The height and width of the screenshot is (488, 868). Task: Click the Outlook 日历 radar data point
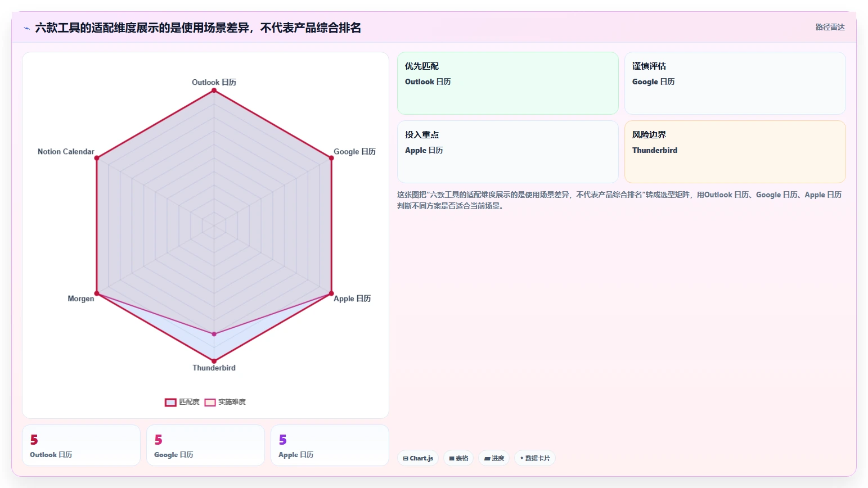[214, 90]
